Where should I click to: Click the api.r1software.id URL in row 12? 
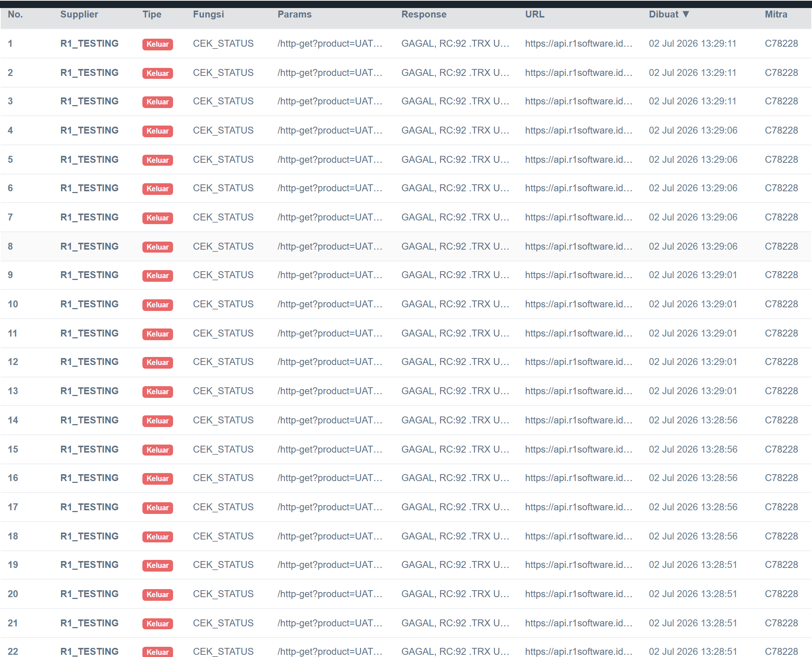(x=579, y=362)
